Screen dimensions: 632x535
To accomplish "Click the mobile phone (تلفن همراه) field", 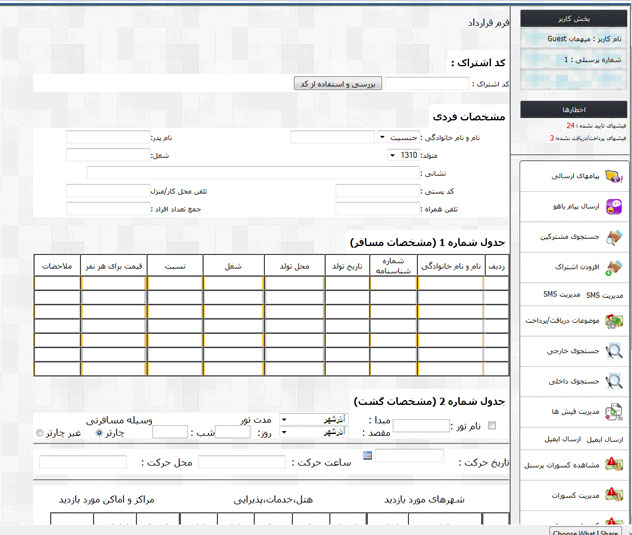I will 377,209.
